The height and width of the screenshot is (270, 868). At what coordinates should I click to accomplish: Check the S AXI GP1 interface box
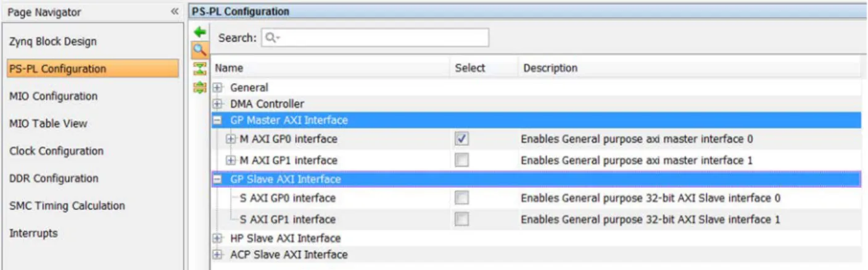click(461, 219)
